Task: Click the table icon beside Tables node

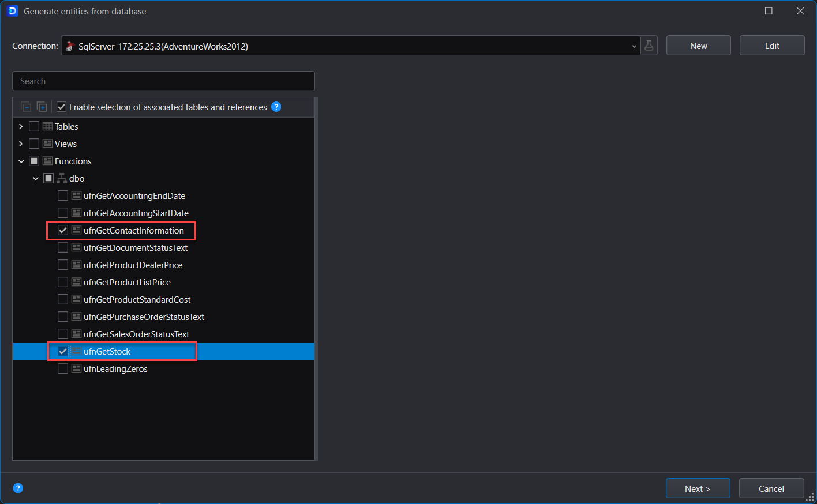Action: tap(47, 126)
